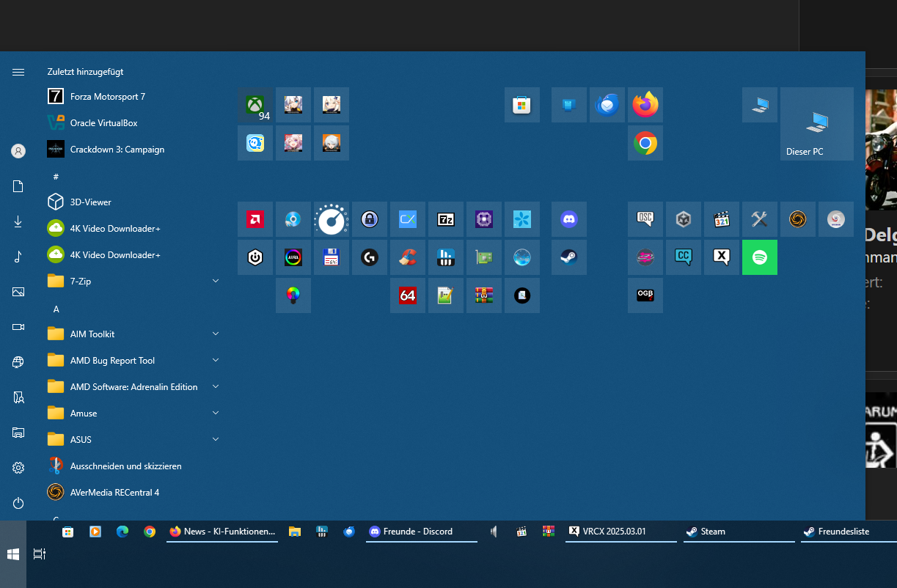Open the hammer and wrench tools tile

(760, 219)
